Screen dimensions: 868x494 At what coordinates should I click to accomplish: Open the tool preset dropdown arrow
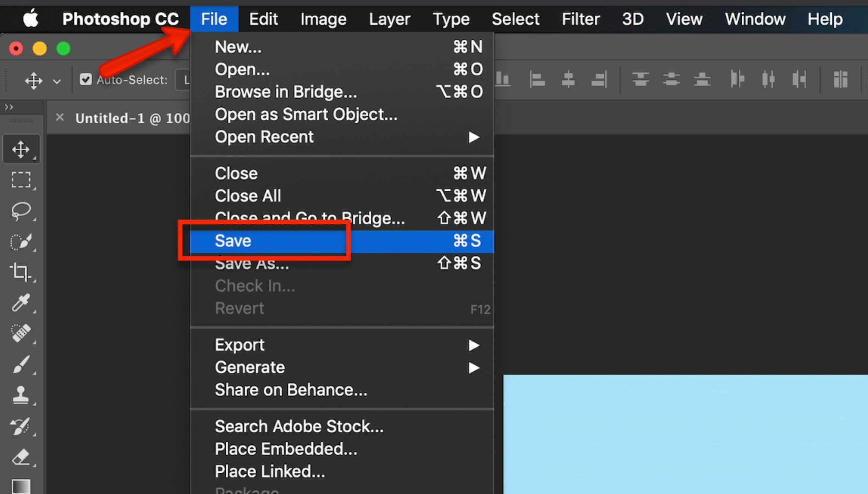[x=57, y=80]
